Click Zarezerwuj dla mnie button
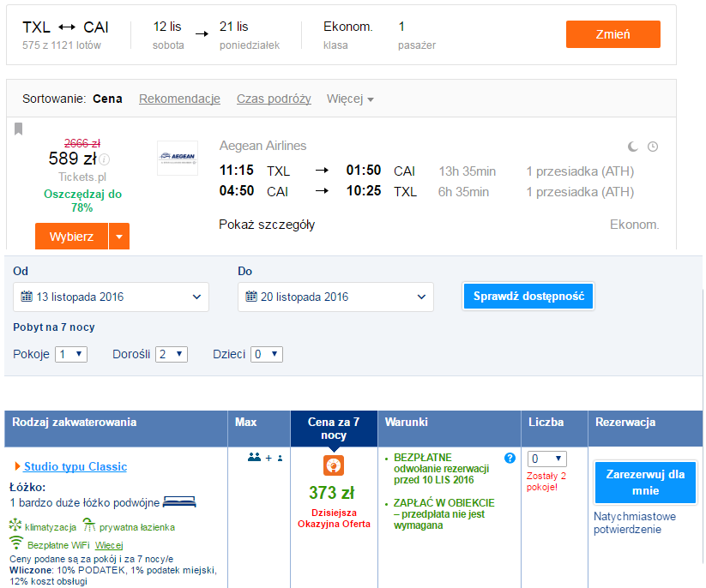Screen dimensions: 706x588 [x=645, y=483]
